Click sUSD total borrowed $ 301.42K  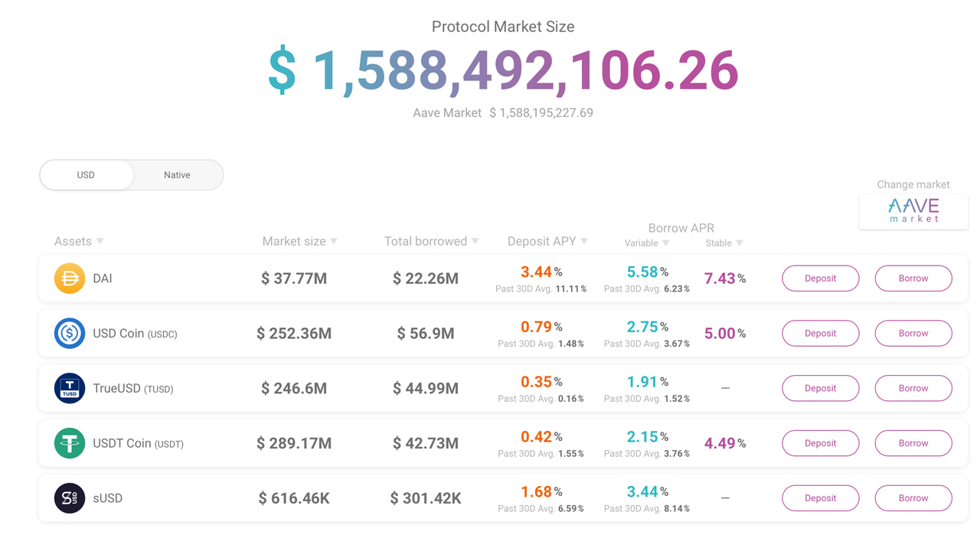(x=426, y=498)
